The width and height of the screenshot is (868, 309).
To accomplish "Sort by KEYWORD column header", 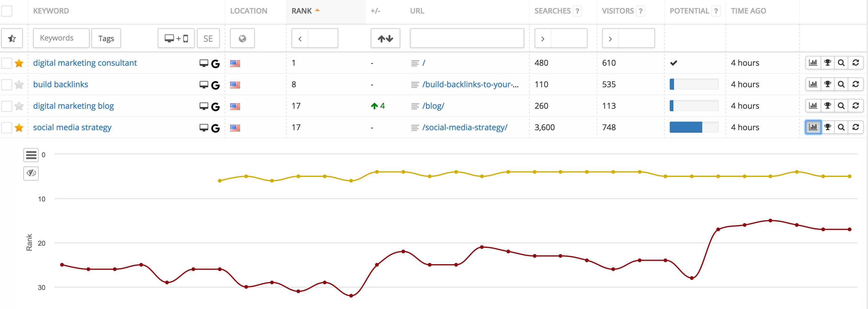I will pos(51,11).
